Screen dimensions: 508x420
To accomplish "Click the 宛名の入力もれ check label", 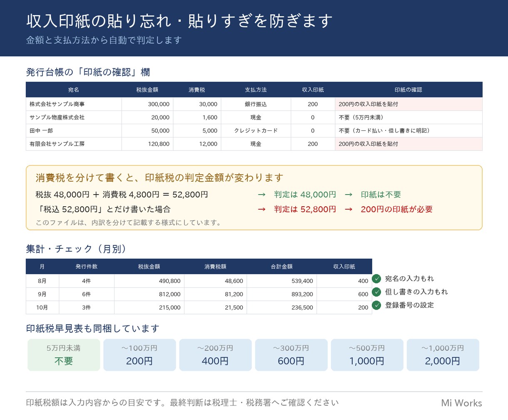I will click(x=409, y=279).
